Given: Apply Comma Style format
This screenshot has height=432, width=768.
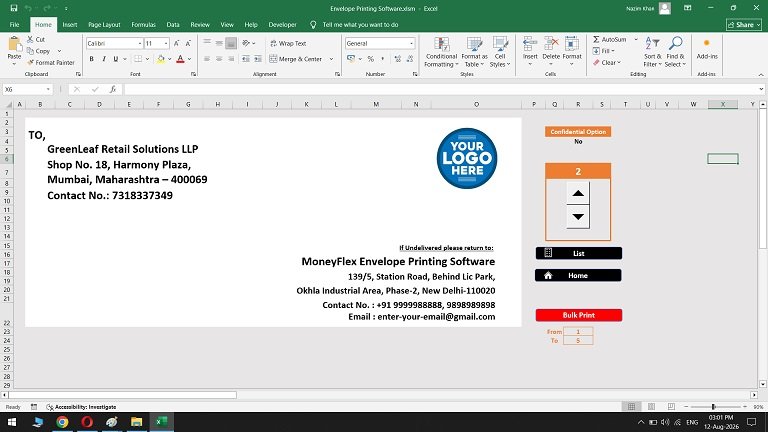Looking at the screenshot, I should click(x=383, y=59).
